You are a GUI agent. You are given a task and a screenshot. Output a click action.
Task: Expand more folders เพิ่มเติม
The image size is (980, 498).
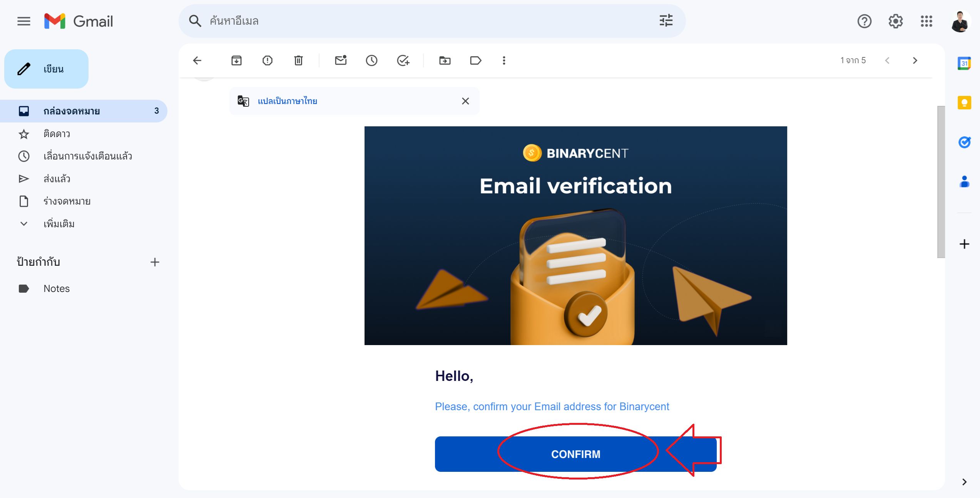pos(84,224)
